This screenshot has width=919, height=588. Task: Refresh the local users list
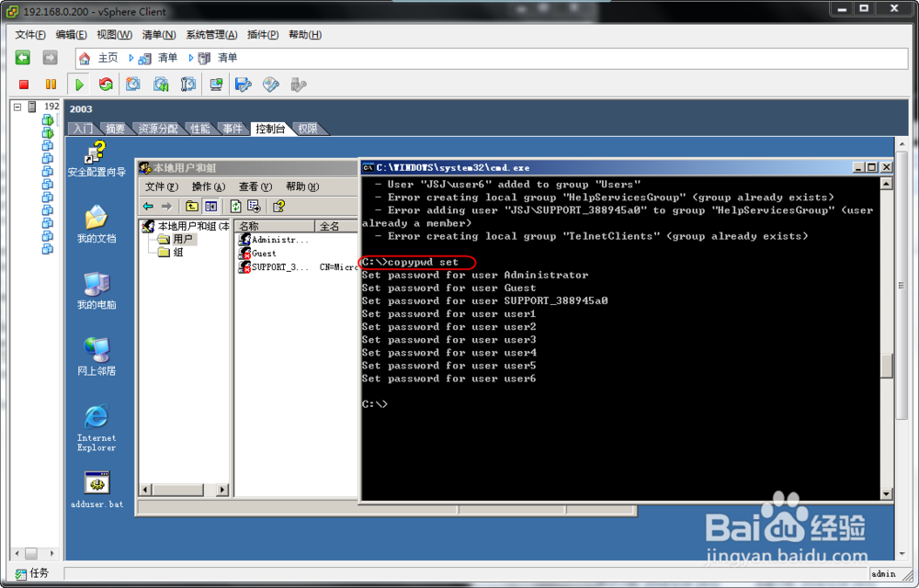coord(235,206)
